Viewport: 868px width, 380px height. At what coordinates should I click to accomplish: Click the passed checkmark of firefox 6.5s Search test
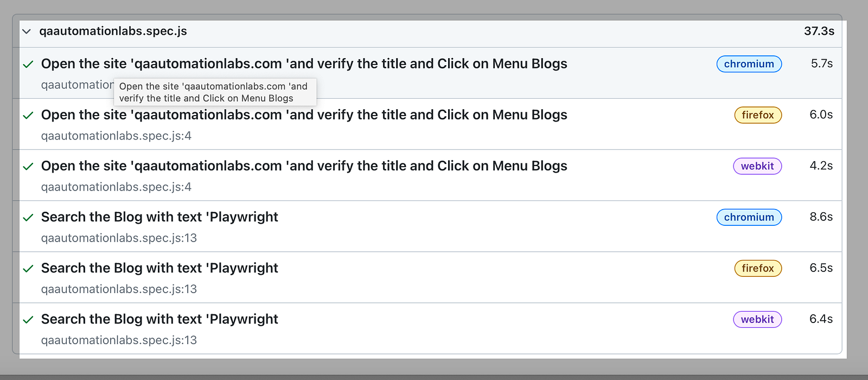pyautogui.click(x=28, y=269)
